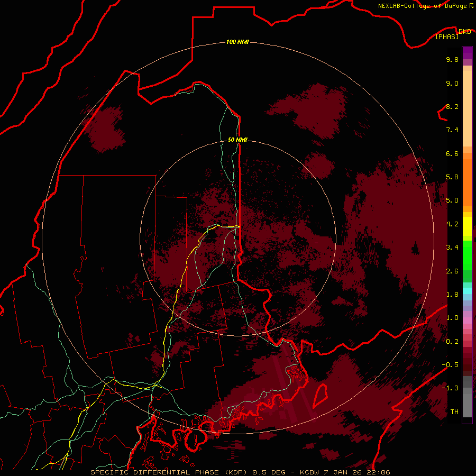The width and height of the screenshot is (476, 476).
Task: Click the -0.5 value on color scale
Action: coord(450,365)
